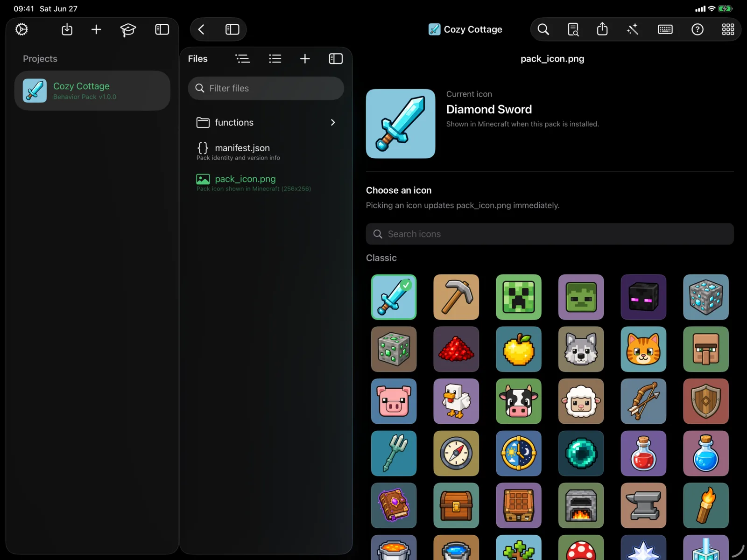Viewport: 747px width, 560px height.
Task: Tap the Wi-Fi status icon
Action: (712, 8)
